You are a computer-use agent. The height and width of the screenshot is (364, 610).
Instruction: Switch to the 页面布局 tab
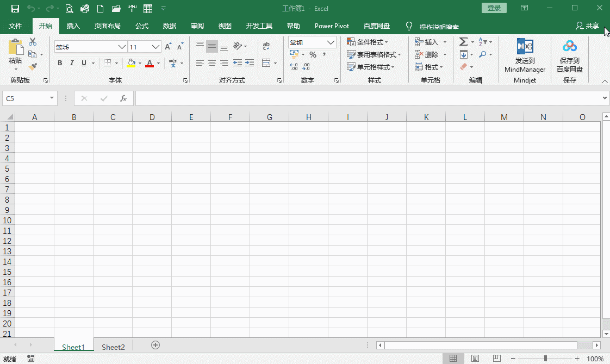[107, 26]
